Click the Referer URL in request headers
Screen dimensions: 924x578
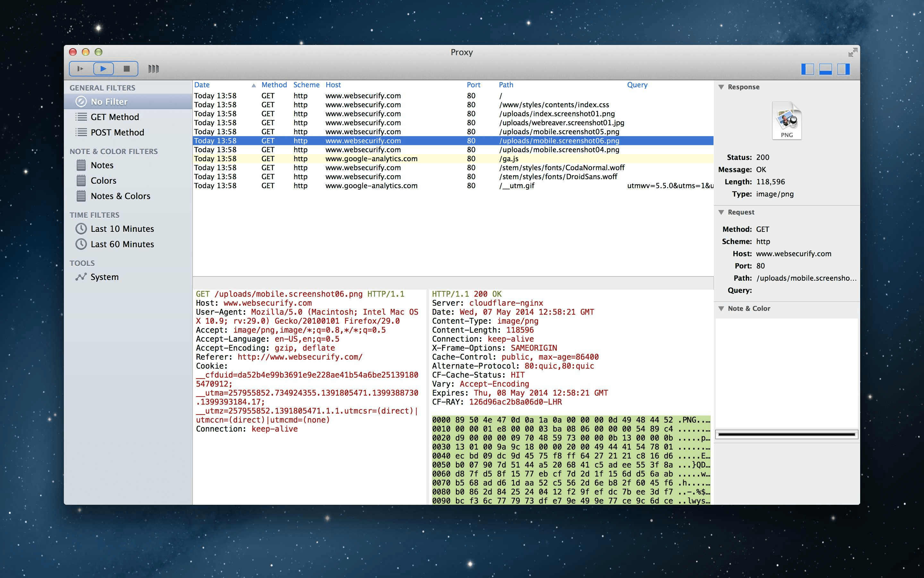(x=300, y=357)
